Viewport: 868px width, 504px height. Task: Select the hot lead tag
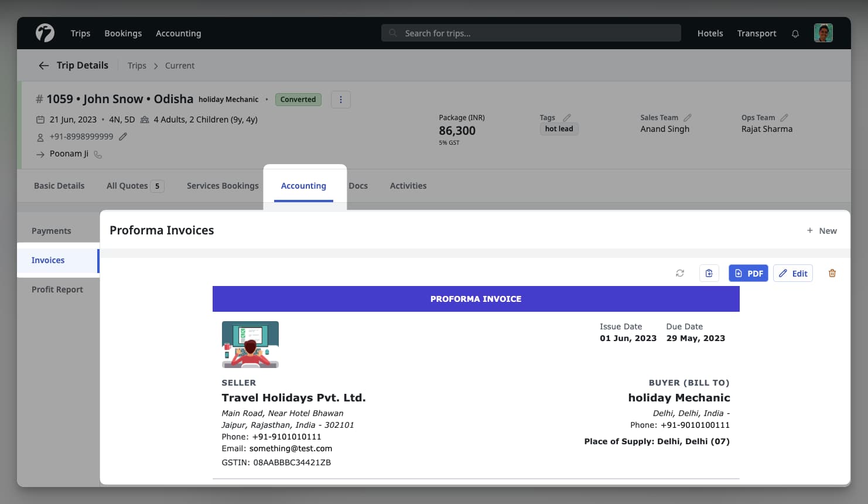(559, 128)
